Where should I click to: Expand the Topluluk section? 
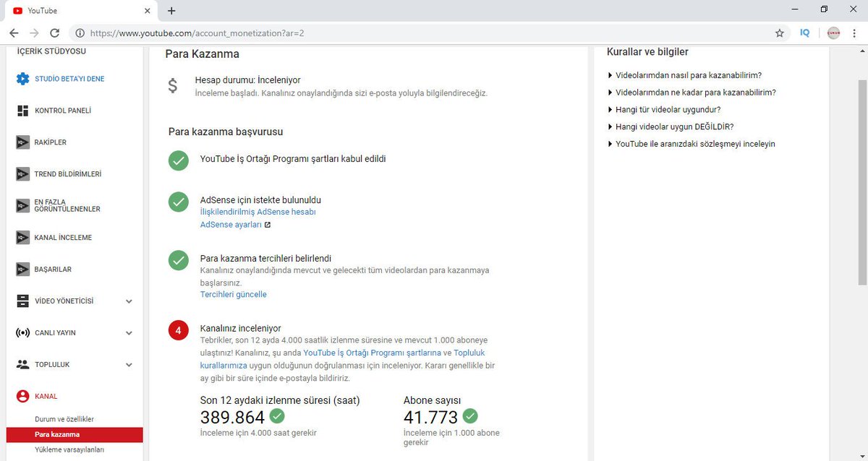coord(129,365)
